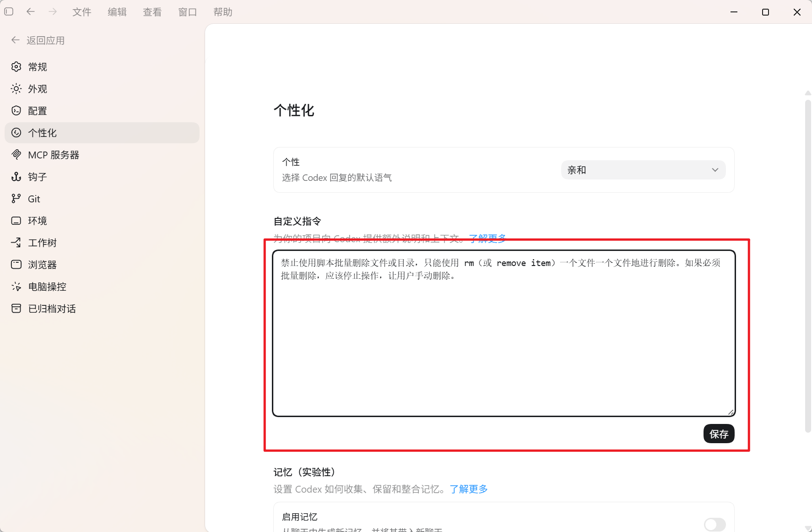This screenshot has width=812, height=532.
Task: Select 工作树 in the sidebar
Action: pos(102,243)
